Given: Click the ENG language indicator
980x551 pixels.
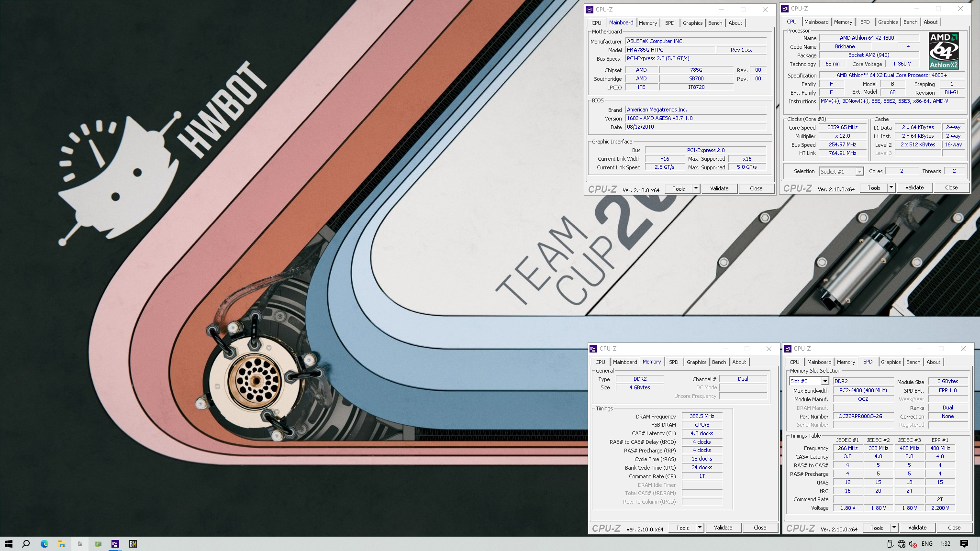Looking at the screenshot, I should click(x=927, y=544).
